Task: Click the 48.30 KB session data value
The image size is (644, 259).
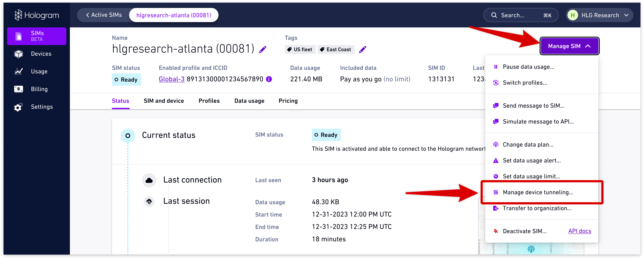Action: 325,202
